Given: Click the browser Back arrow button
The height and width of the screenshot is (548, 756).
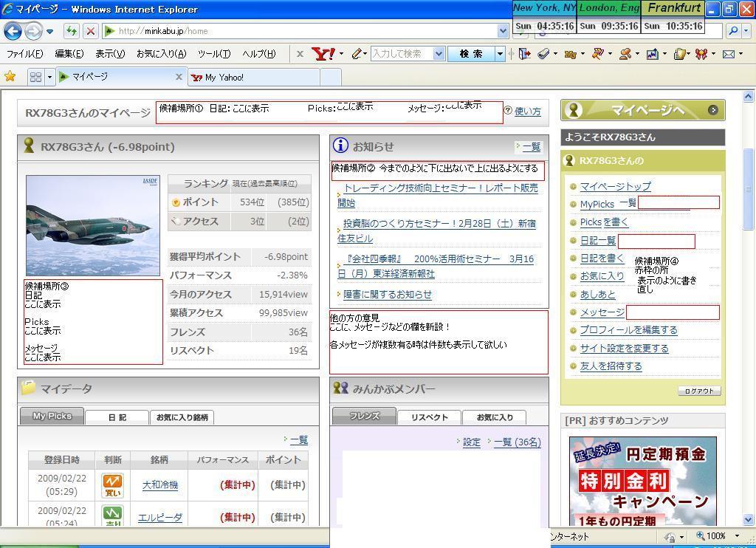Looking at the screenshot, I should [13, 31].
